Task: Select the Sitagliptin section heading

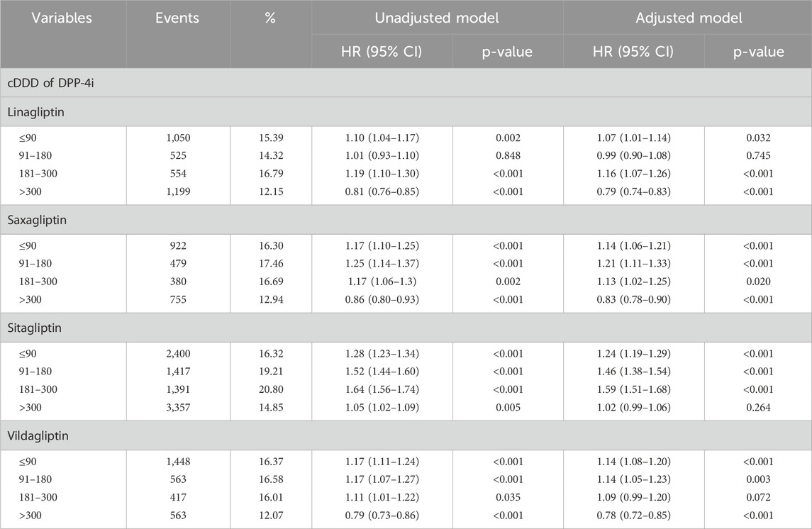Action: coord(34,328)
